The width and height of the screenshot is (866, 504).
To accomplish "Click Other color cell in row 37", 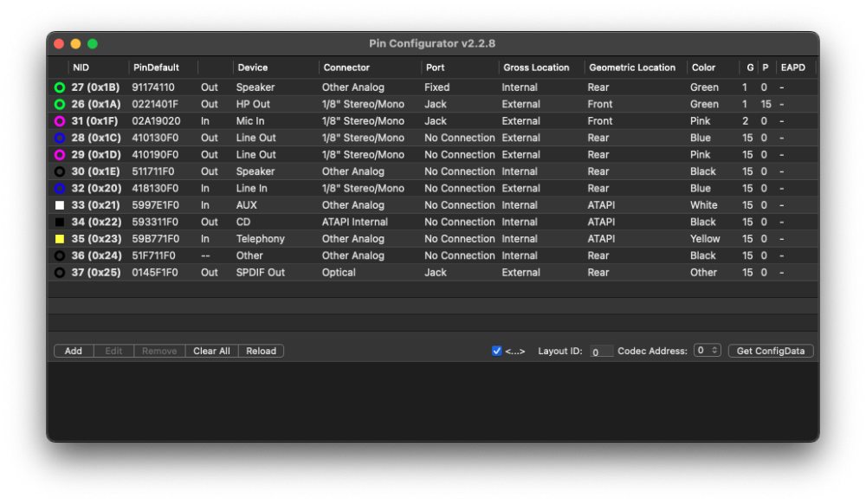I will [x=703, y=273].
